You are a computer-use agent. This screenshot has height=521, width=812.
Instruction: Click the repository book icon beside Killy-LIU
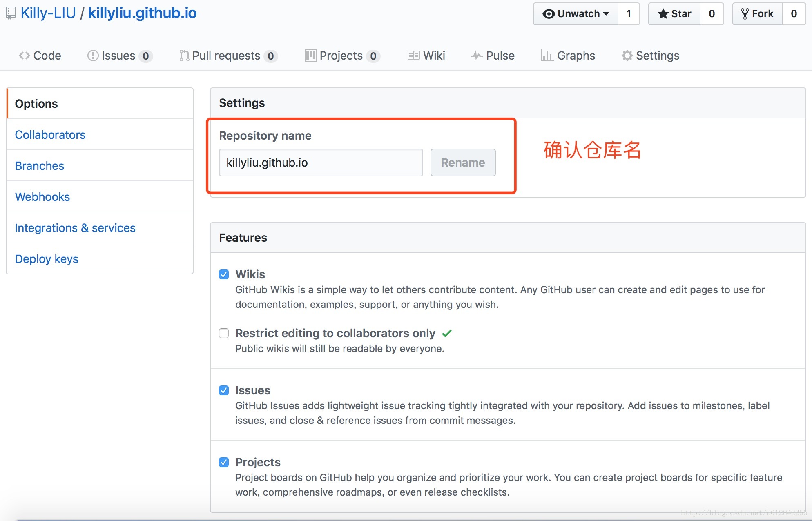pyautogui.click(x=11, y=13)
